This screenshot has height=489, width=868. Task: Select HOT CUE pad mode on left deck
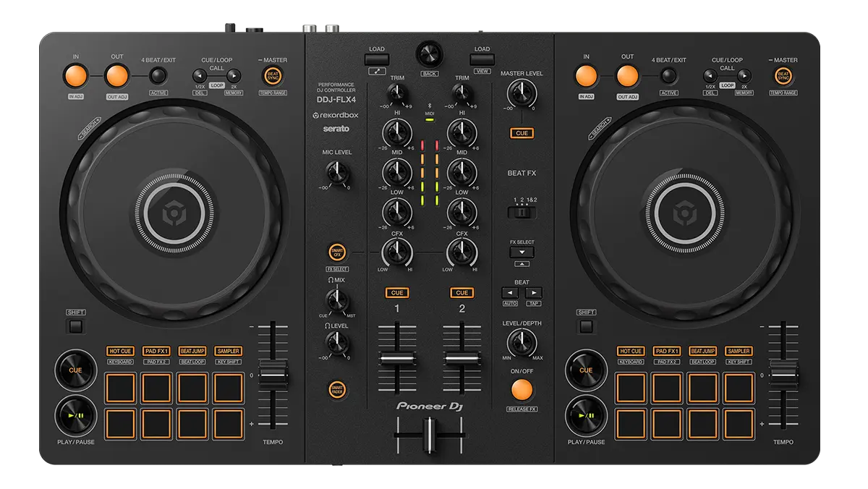[x=121, y=351]
